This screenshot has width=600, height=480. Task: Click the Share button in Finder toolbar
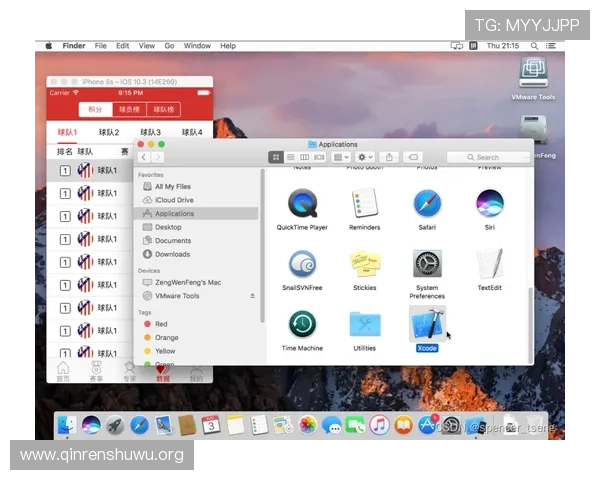pos(389,157)
